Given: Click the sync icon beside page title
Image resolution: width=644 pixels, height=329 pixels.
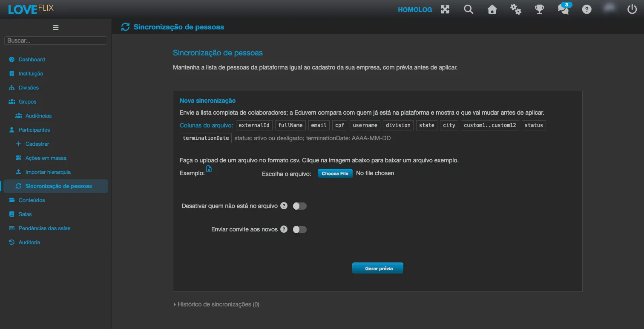Looking at the screenshot, I should point(125,27).
